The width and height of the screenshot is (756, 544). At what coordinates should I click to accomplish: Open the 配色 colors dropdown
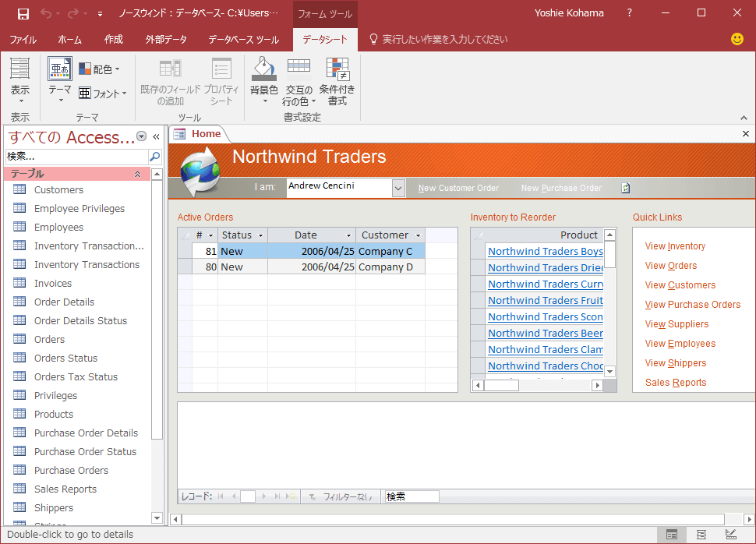coord(99,69)
